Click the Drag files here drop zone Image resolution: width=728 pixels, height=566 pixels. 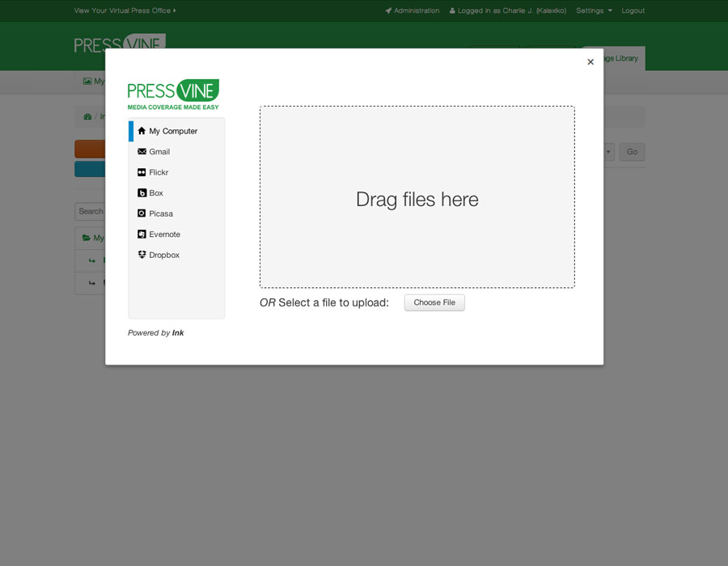click(x=417, y=197)
